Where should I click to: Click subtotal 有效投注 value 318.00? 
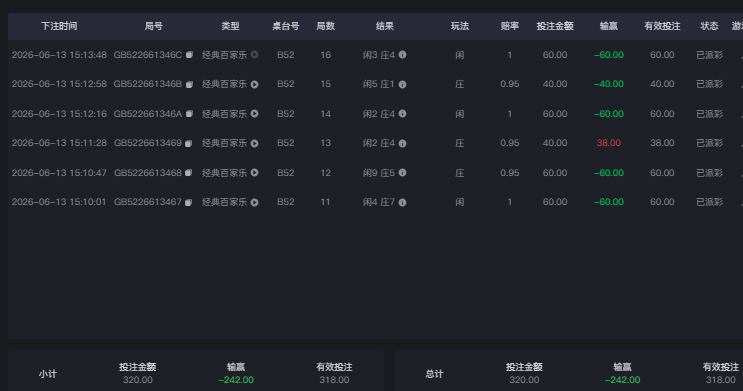(x=334, y=380)
